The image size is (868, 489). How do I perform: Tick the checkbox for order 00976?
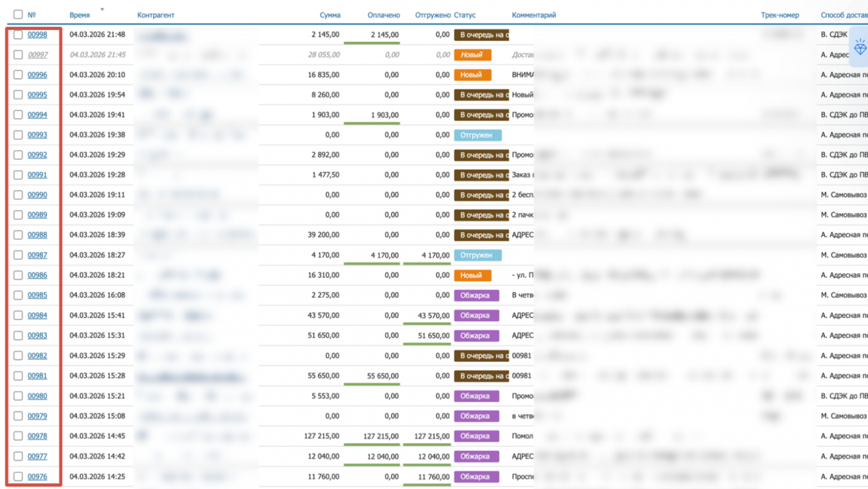pyautogui.click(x=18, y=476)
